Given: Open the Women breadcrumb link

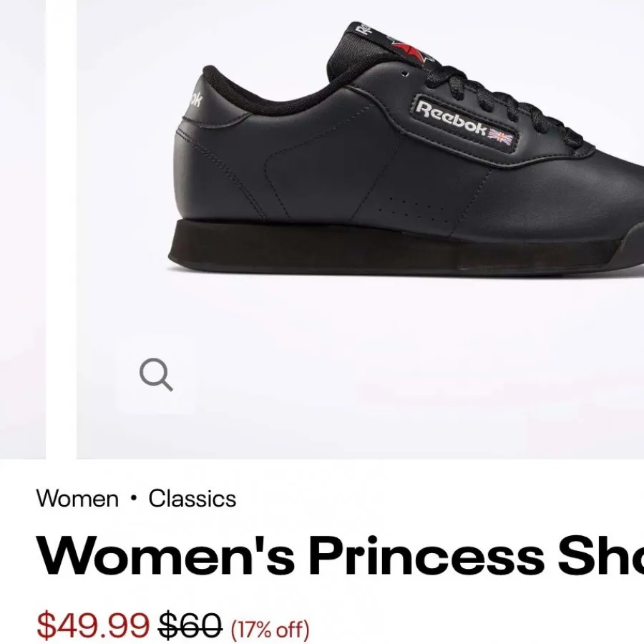Looking at the screenshot, I should coord(77,499).
